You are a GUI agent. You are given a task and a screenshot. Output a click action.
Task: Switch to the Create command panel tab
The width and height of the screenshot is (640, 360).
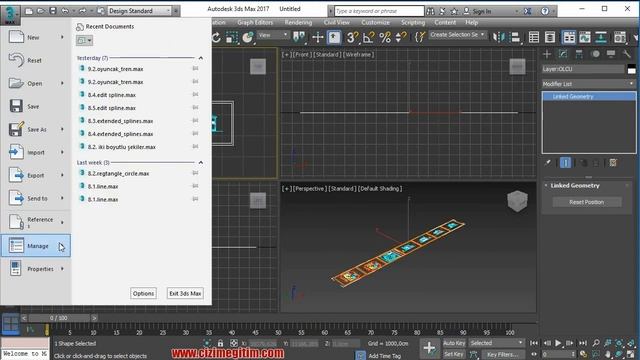point(547,54)
